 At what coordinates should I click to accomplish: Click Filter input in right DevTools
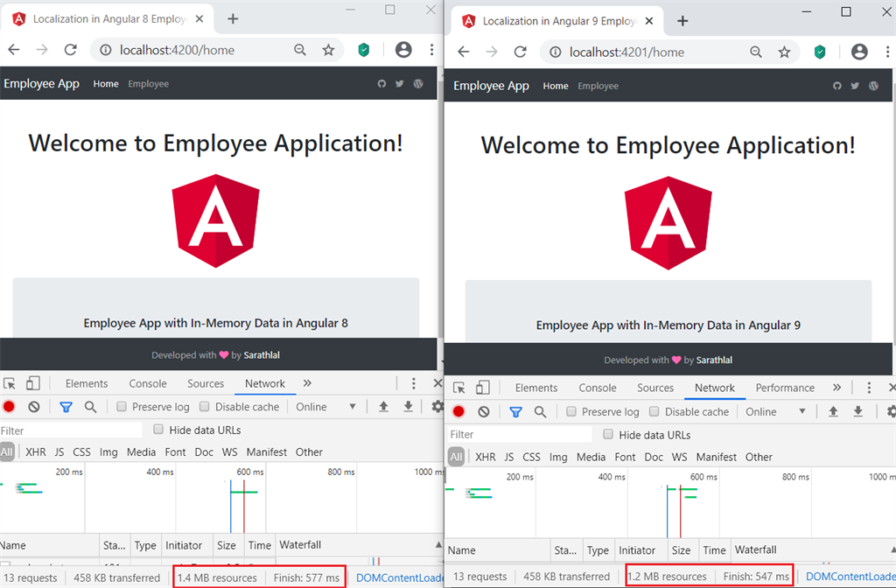520,434
